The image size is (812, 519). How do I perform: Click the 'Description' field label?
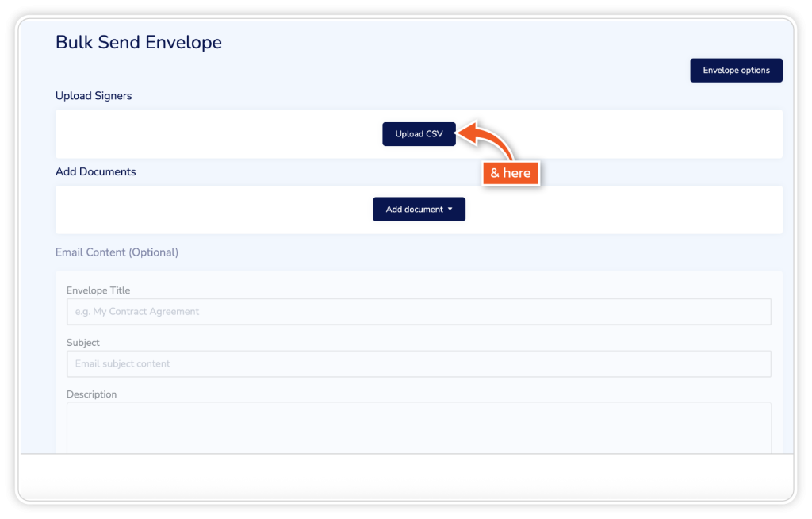[91, 394]
